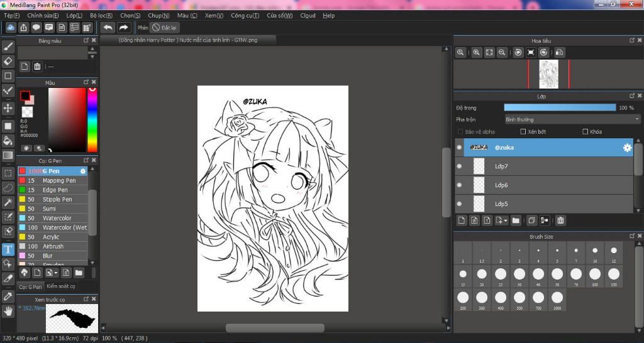Toggle the Khóa checkbox
Viewport: 644px width, 343px height.
pos(586,132)
